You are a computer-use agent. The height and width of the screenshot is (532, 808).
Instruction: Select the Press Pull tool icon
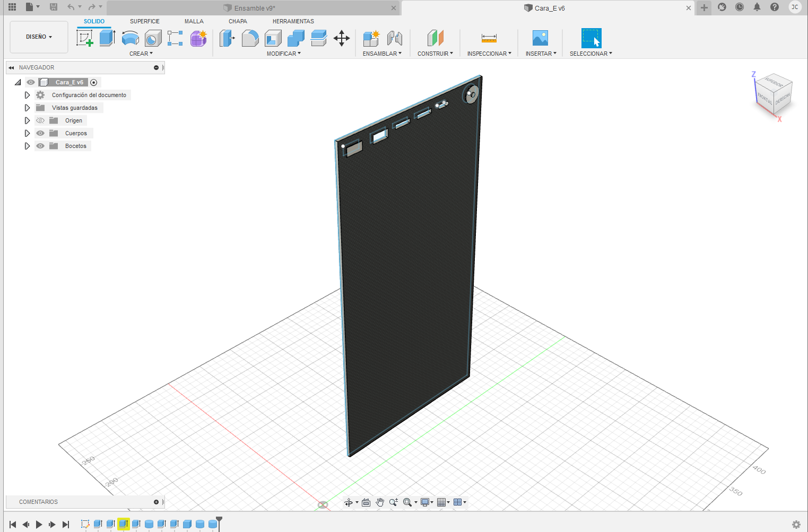coord(227,38)
